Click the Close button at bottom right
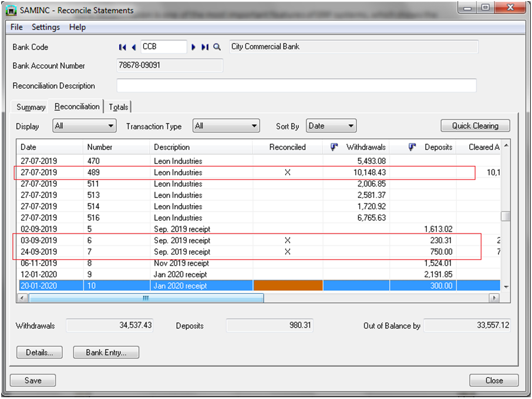 tap(494, 380)
